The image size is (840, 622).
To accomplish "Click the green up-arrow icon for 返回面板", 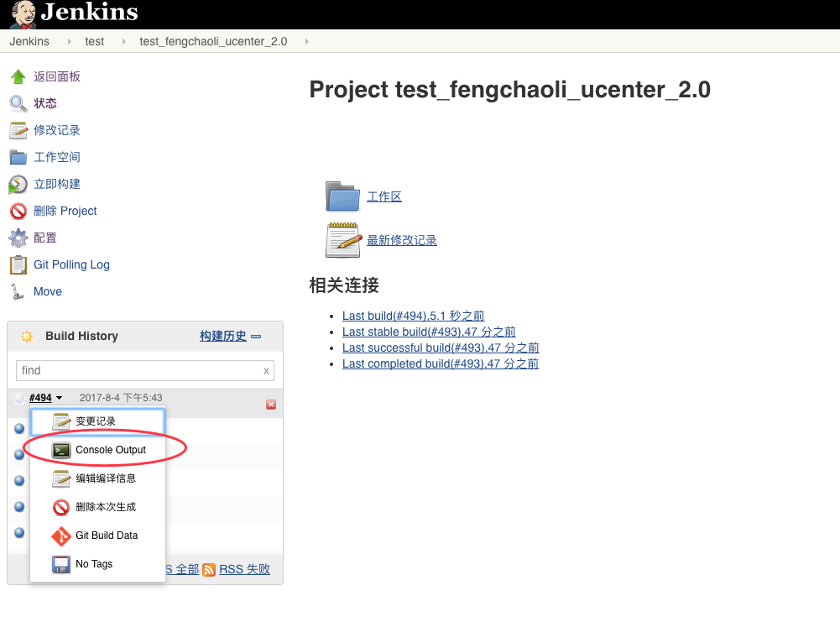I will (x=18, y=76).
